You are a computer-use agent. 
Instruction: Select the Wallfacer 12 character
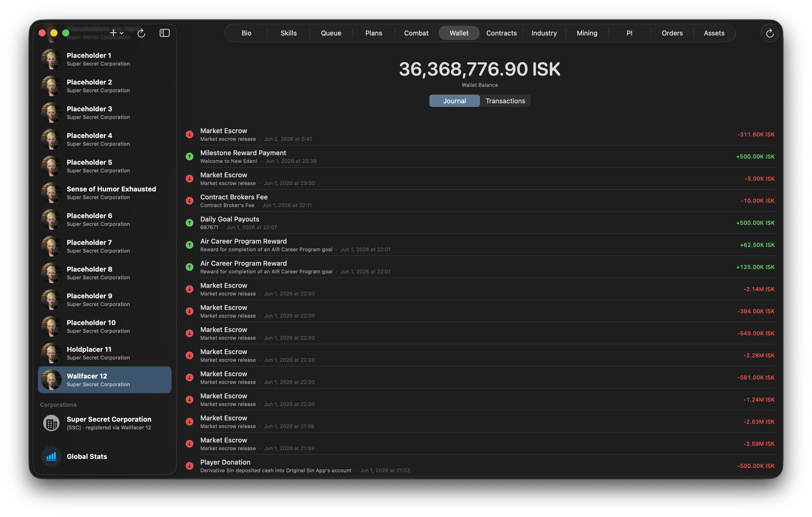tap(105, 380)
